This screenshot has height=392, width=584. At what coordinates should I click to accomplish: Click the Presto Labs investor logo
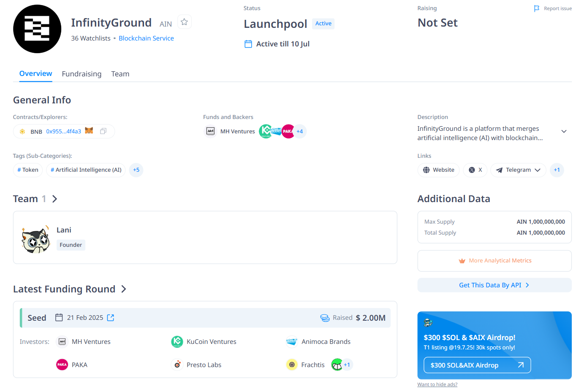[x=177, y=365]
